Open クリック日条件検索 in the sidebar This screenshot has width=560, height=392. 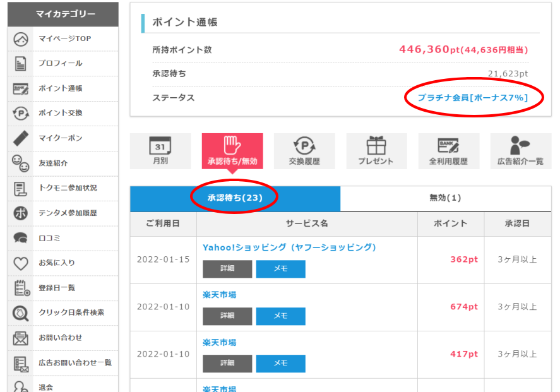71,312
